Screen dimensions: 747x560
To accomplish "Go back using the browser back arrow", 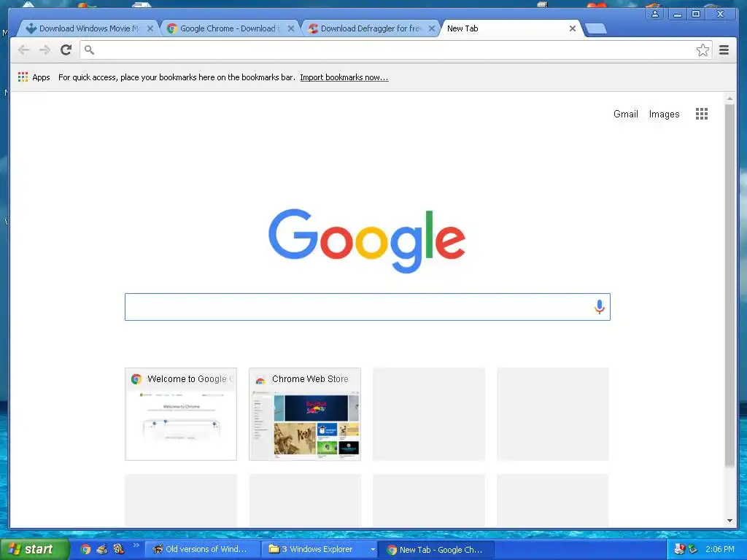I will [23, 50].
